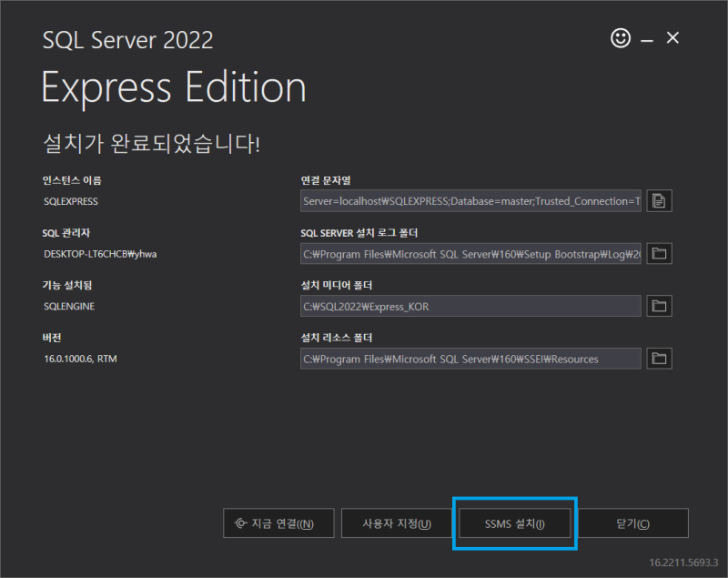
Task: Click the SSEI Resources folder path field
Action: pyautogui.click(x=470, y=358)
